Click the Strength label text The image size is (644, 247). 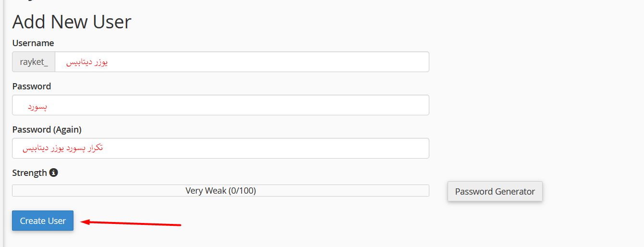(x=30, y=173)
